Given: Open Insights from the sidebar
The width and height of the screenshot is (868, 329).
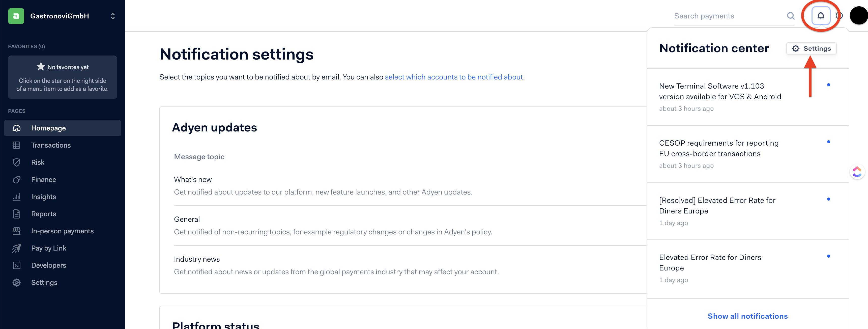Looking at the screenshot, I should 62,197.
